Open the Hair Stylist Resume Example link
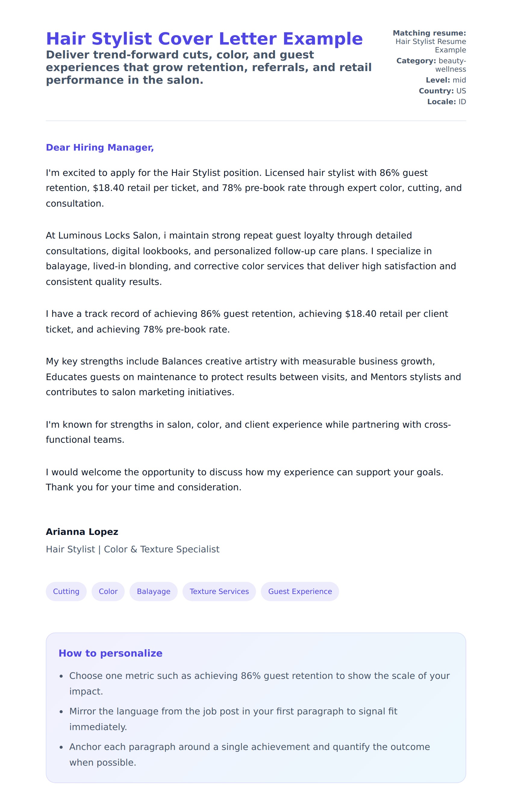 click(x=430, y=45)
